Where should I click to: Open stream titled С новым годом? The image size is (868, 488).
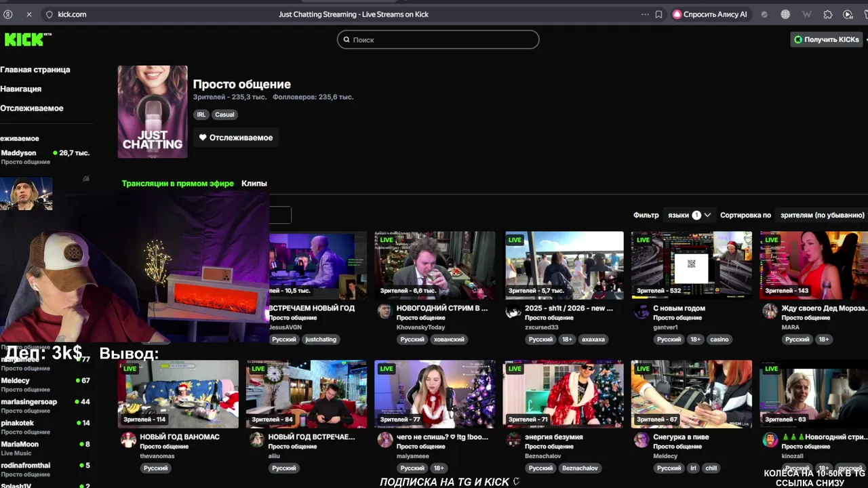(679, 308)
